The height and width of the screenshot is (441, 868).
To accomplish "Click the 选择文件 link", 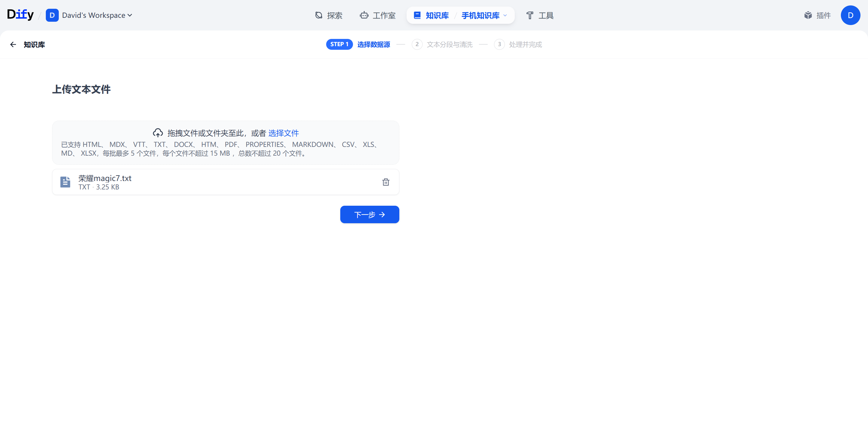I will [x=283, y=133].
